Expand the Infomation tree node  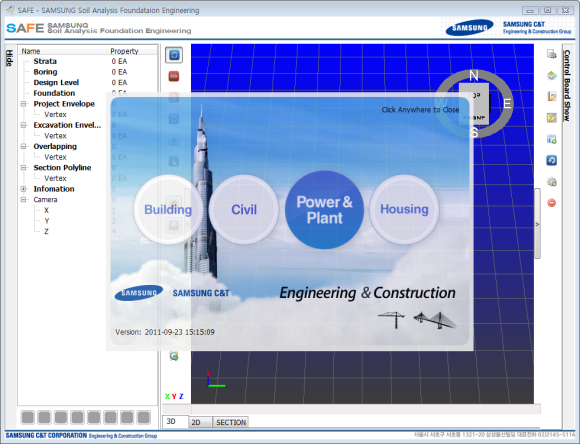(24, 189)
